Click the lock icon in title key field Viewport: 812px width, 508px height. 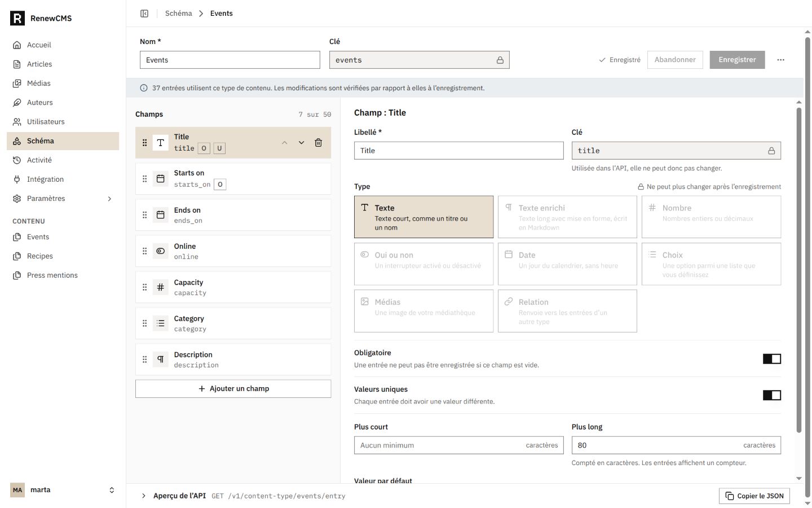pos(771,151)
